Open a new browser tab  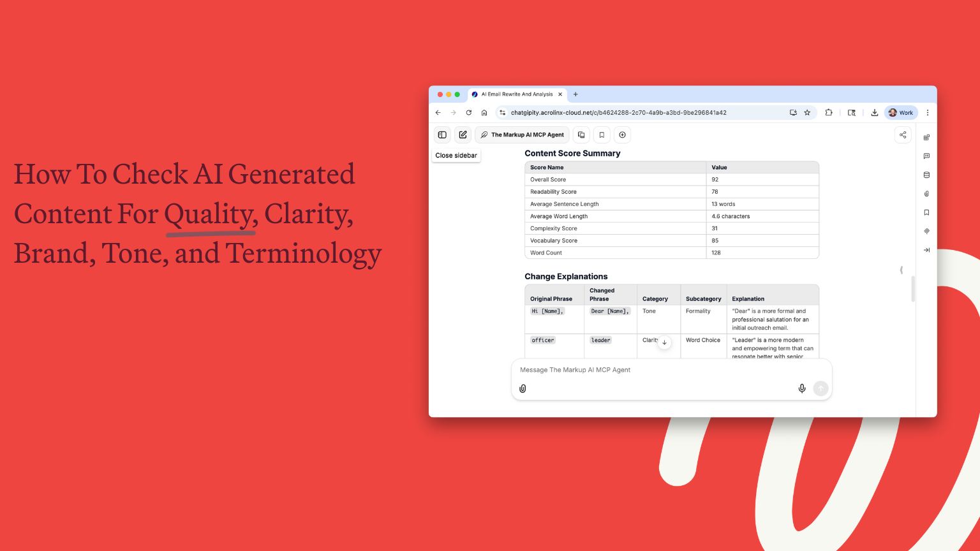[575, 94]
